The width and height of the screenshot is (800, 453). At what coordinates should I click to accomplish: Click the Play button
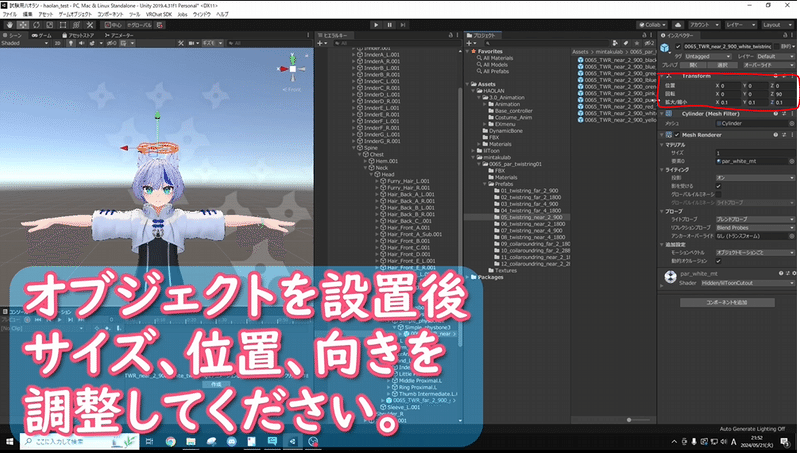tap(376, 24)
